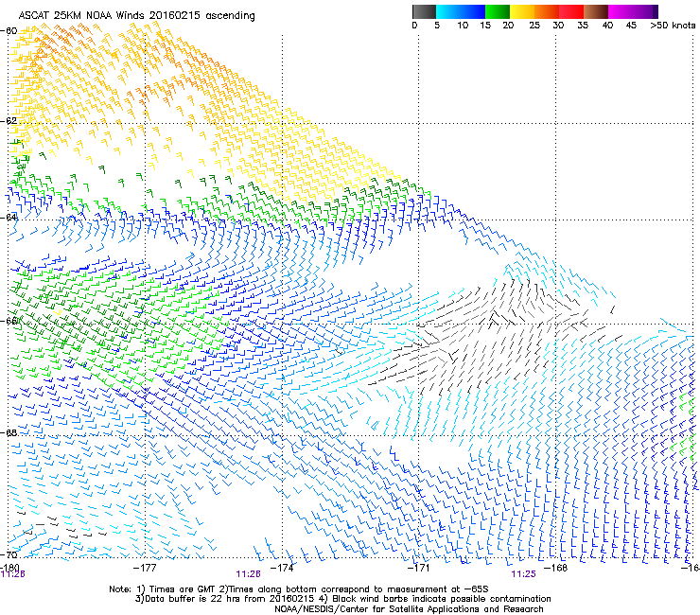Click the '>50 knots' legend label
700x615 pixels.
673,26
